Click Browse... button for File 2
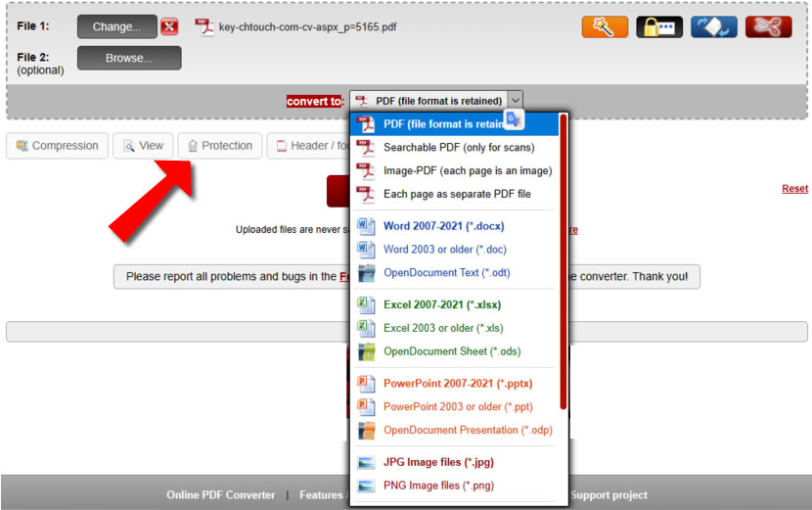 [129, 58]
